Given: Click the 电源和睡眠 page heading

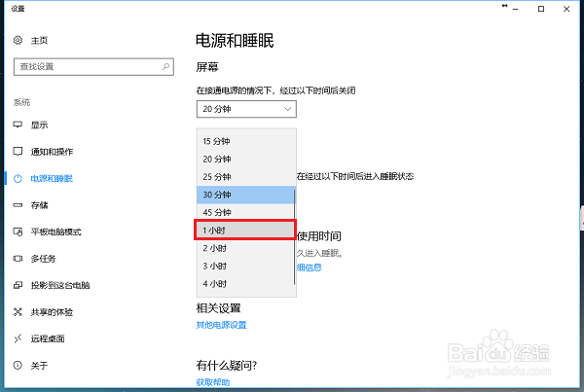Looking at the screenshot, I should tap(235, 41).
